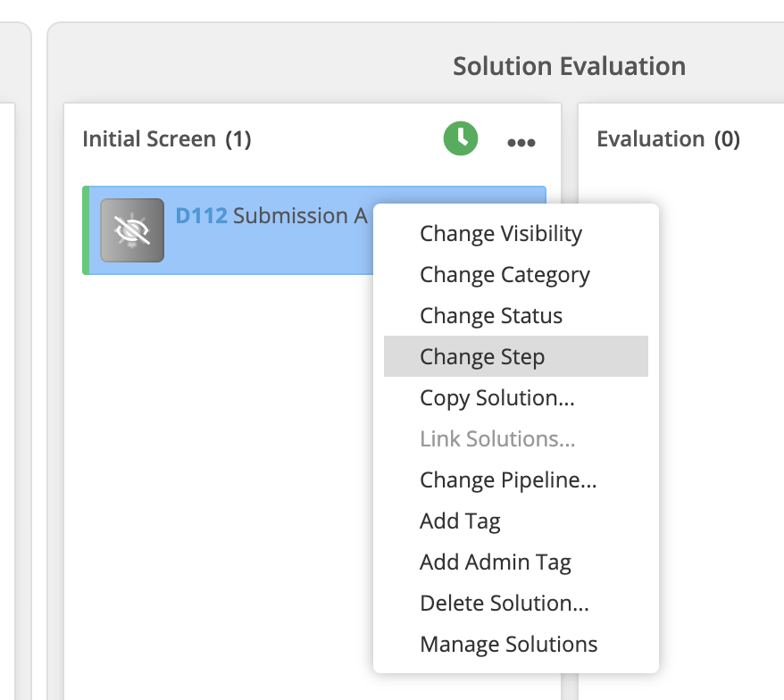The height and width of the screenshot is (700, 784).
Task: Select Add Tag menu option
Action: (x=516, y=521)
